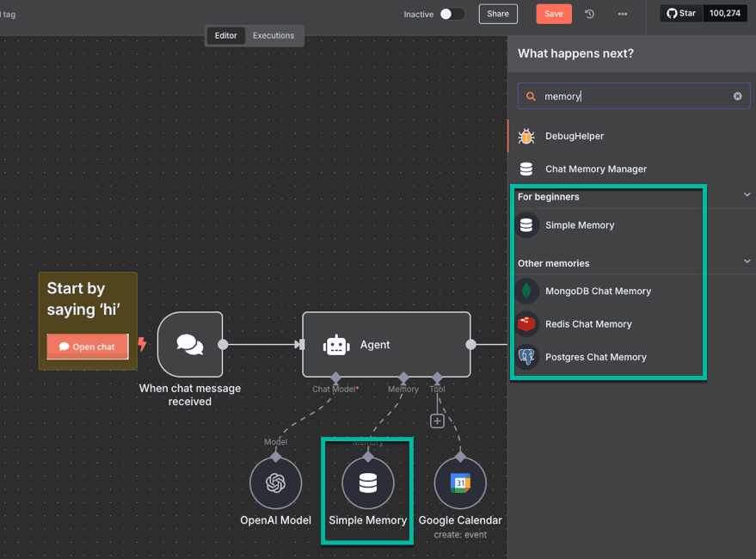Choose Postgres Chat Memory from the list

click(595, 357)
